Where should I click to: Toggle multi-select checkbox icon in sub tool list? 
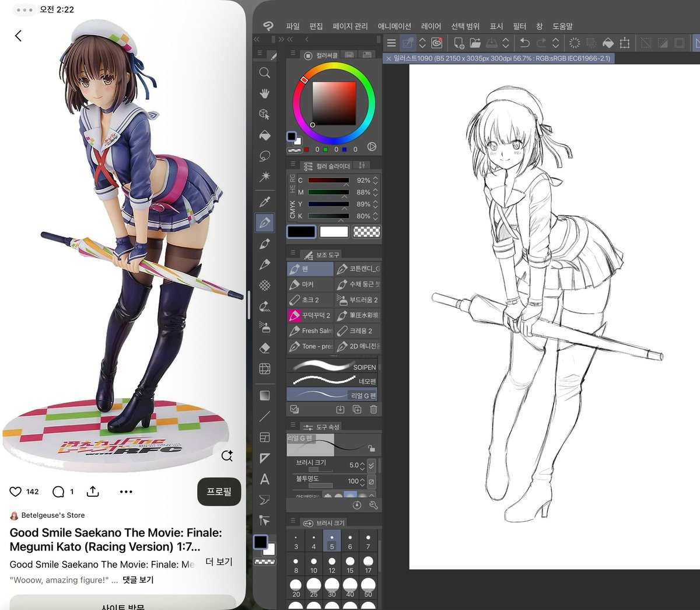(294, 409)
